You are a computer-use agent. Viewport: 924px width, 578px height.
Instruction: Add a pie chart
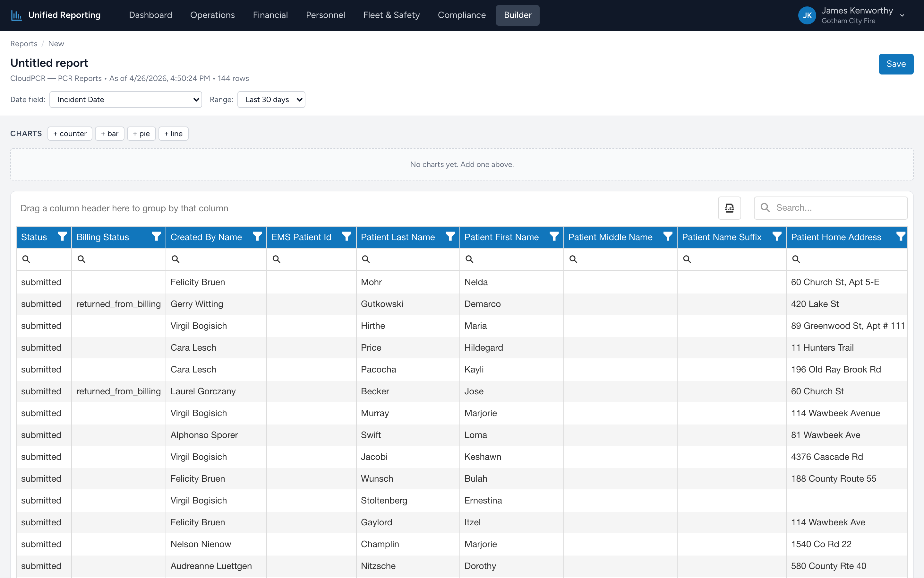coord(141,133)
